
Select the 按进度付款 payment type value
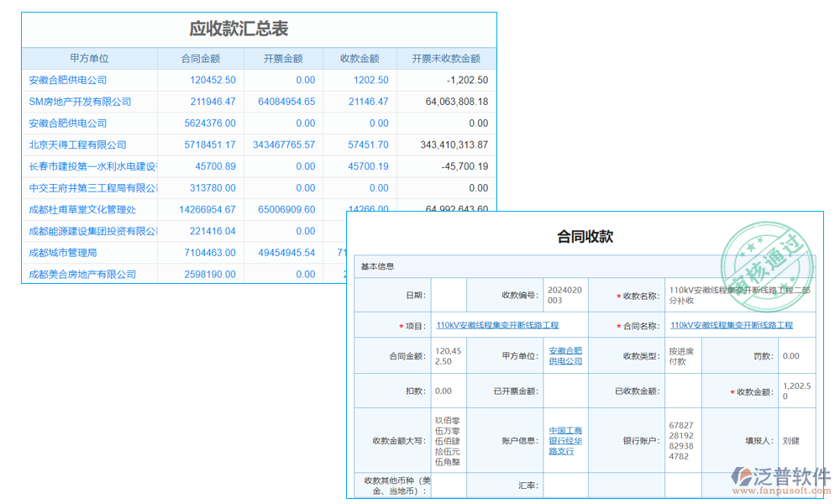(680, 354)
